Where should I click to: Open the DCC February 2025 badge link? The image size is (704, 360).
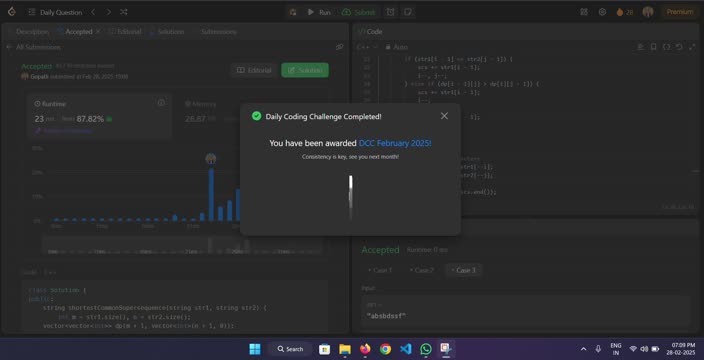[x=395, y=143]
